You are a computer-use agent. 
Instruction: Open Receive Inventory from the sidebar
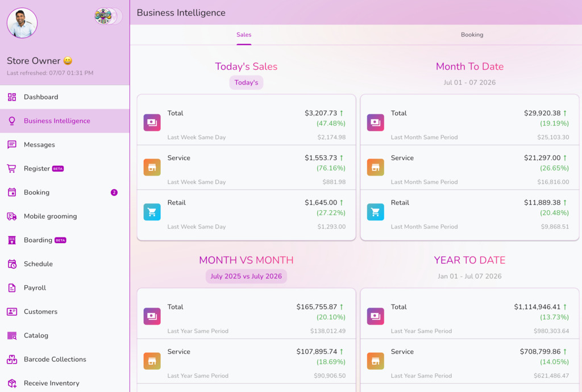[x=65, y=383]
